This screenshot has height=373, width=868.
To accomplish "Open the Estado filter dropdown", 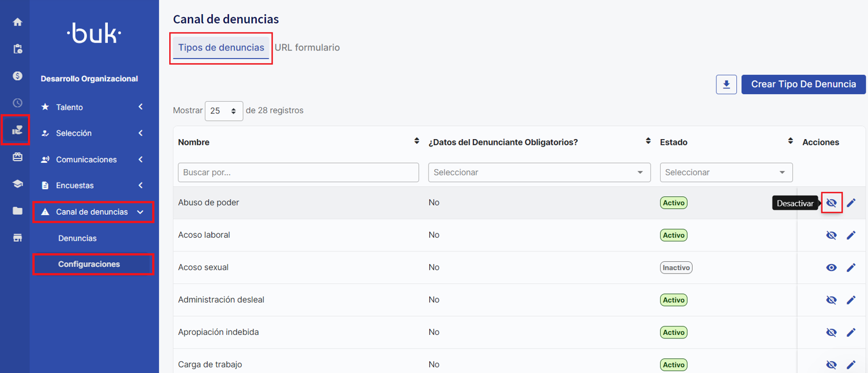I will 726,173.
